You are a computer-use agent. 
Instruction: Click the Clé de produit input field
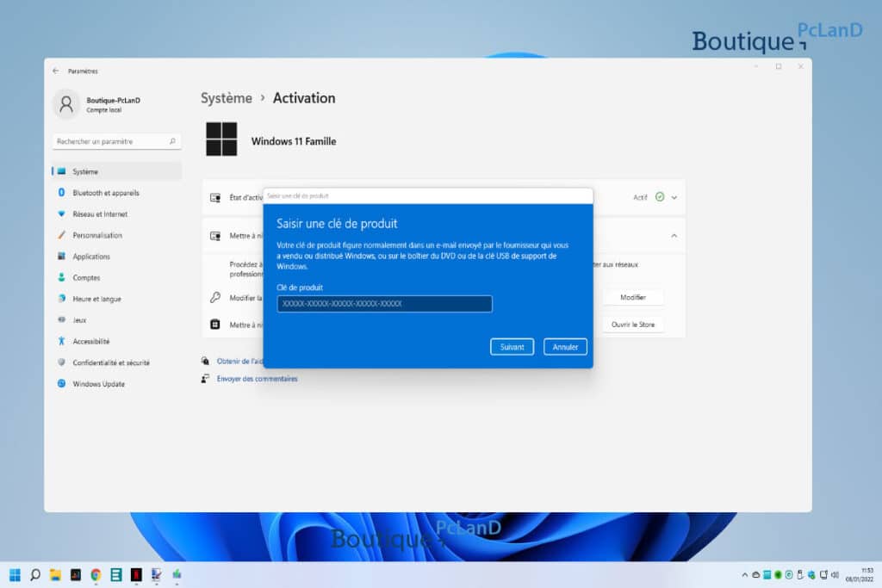(x=384, y=304)
